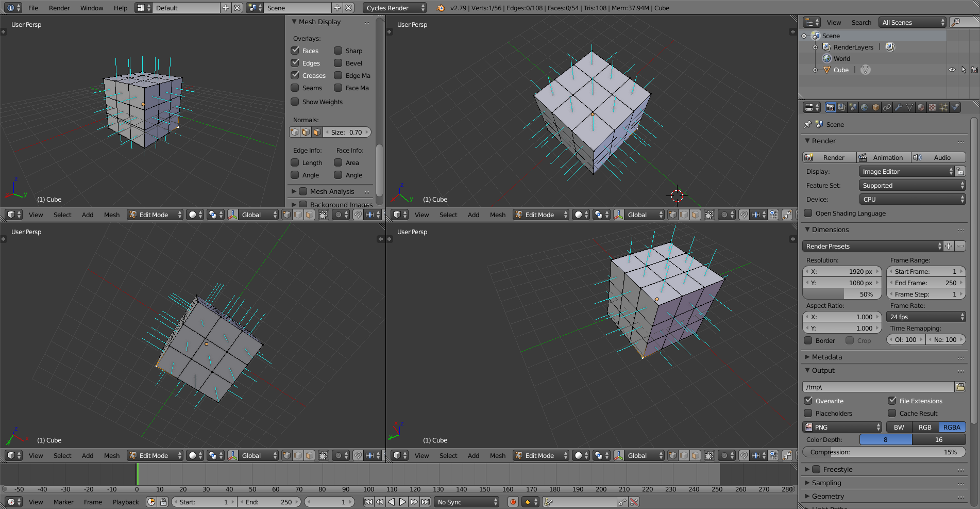Open the Window menu
The width and height of the screenshot is (980, 509).
click(x=92, y=8)
